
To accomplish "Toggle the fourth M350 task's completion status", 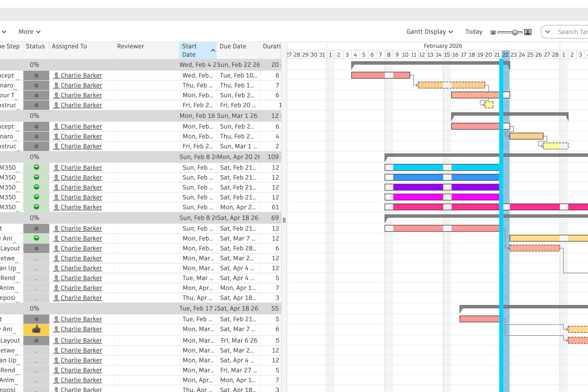I will pos(36,197).
